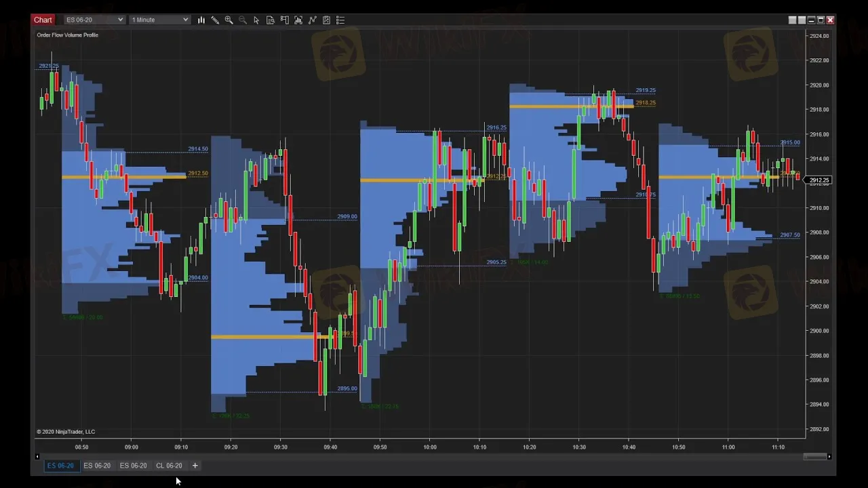868x488 pixels.
Task: Click the 2900.00 price axis label
Action: tap(819, 331)
